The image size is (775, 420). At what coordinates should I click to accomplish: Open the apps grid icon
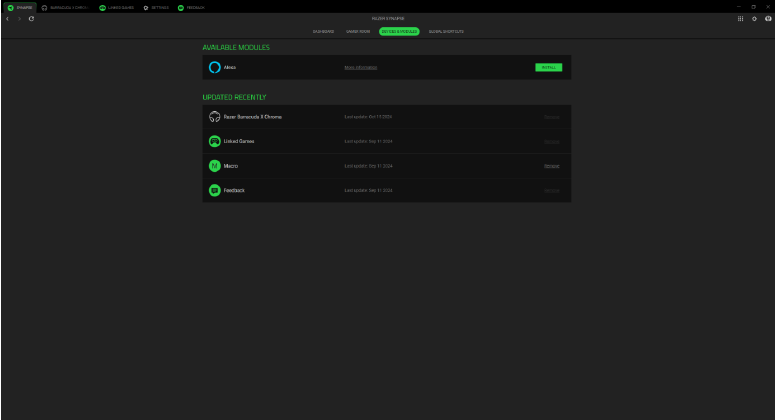tap(740, 19)
